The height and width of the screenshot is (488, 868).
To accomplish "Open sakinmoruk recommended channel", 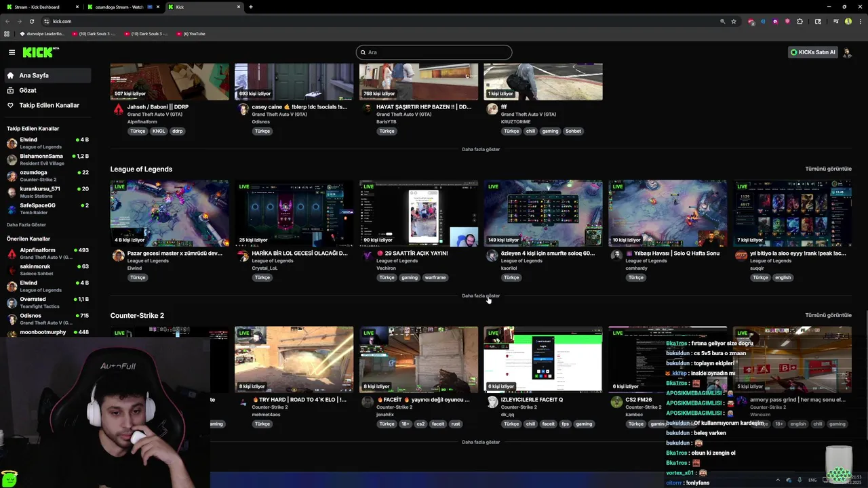I will pos(47,269).
